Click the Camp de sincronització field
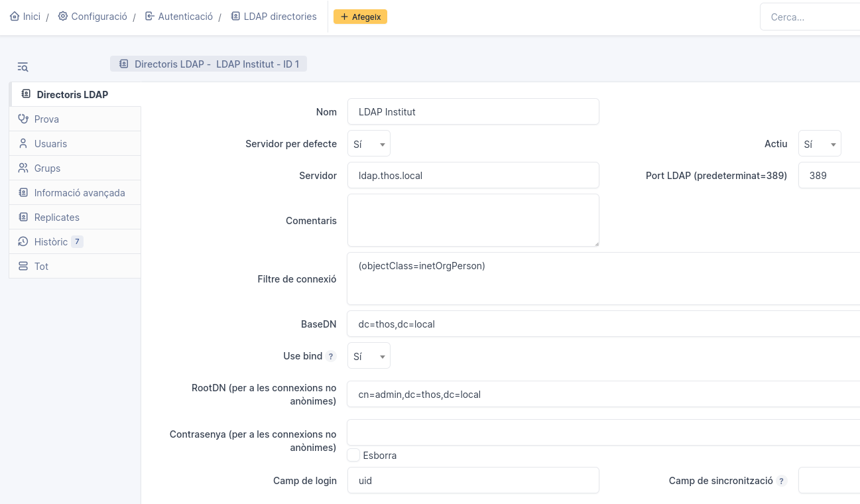This screenshot has height=504, width=860. pyautogui.click(x=829, y=480)
